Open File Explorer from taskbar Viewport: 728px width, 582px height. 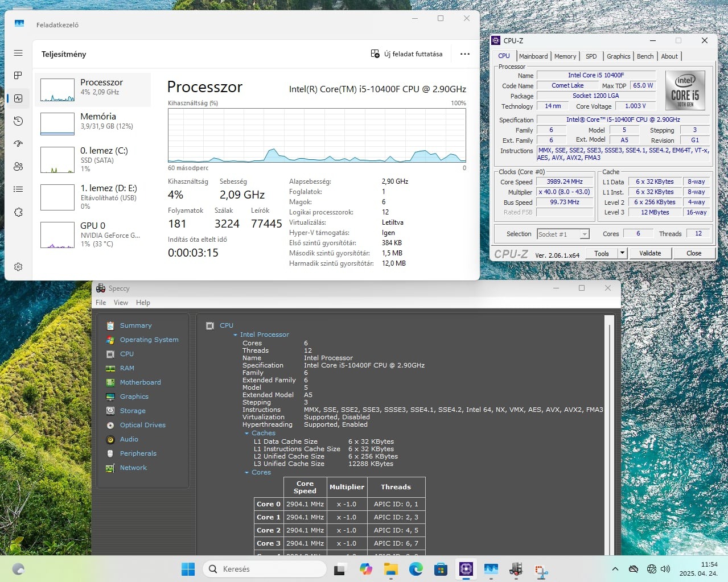[390, 569]
